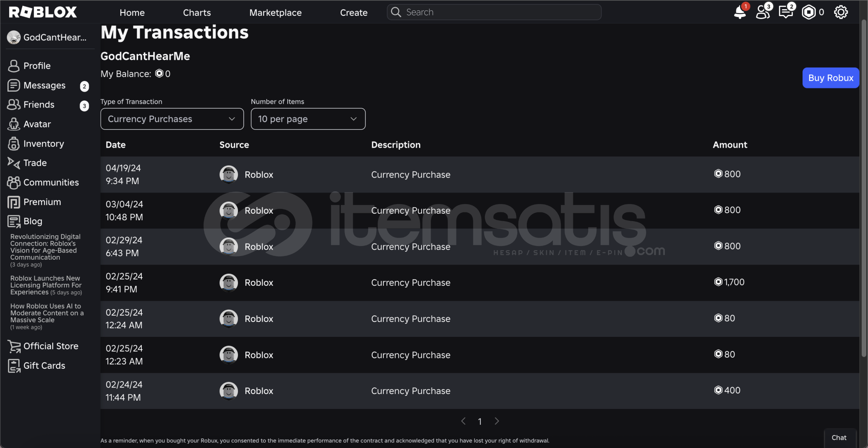The image size is (868, 448).
Task: Open blog post Roblox Launches New Licensing Platform
Action: click(x=46, y=285)
